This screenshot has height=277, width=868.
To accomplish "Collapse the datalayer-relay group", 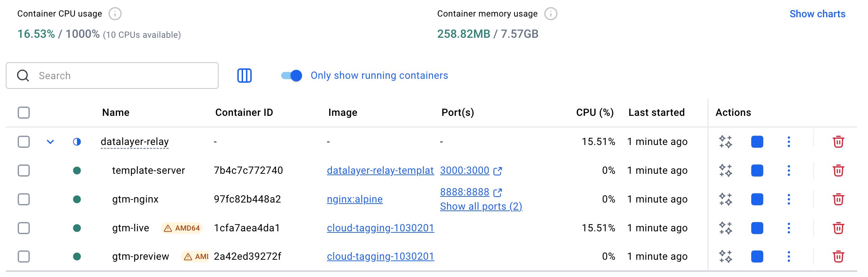I will [x=50, y=142].
